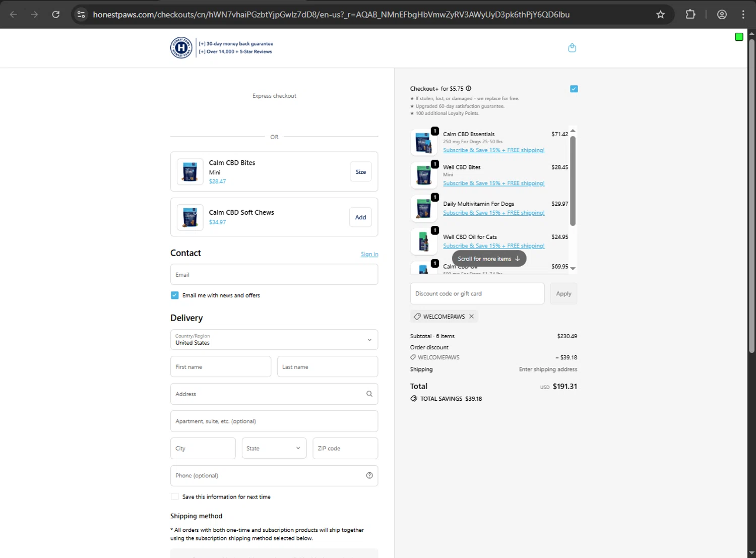Open the shopping bag cart icon
This screenshot has width=756, height=558.
pyautogui.click(x=572, y=48)
